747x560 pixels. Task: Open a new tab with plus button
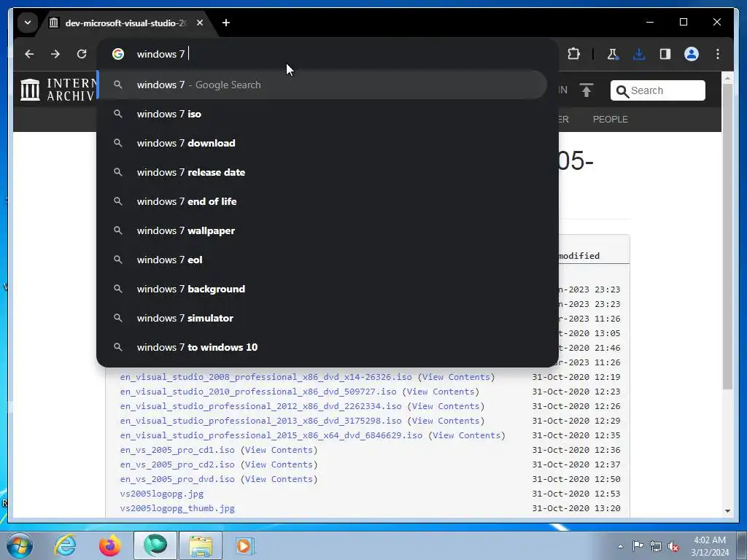(x=226, y=23)
